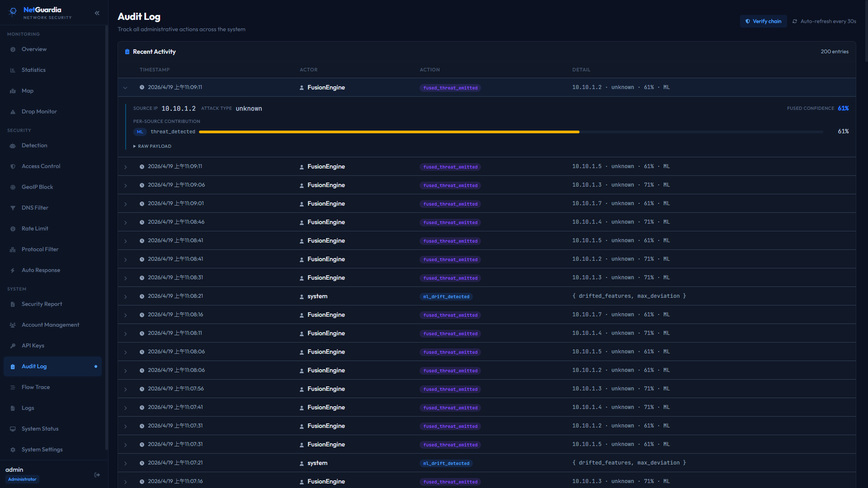Click the Protocol Filter icon
Screen dimensions: 868x488
click(x=13, y=250)
